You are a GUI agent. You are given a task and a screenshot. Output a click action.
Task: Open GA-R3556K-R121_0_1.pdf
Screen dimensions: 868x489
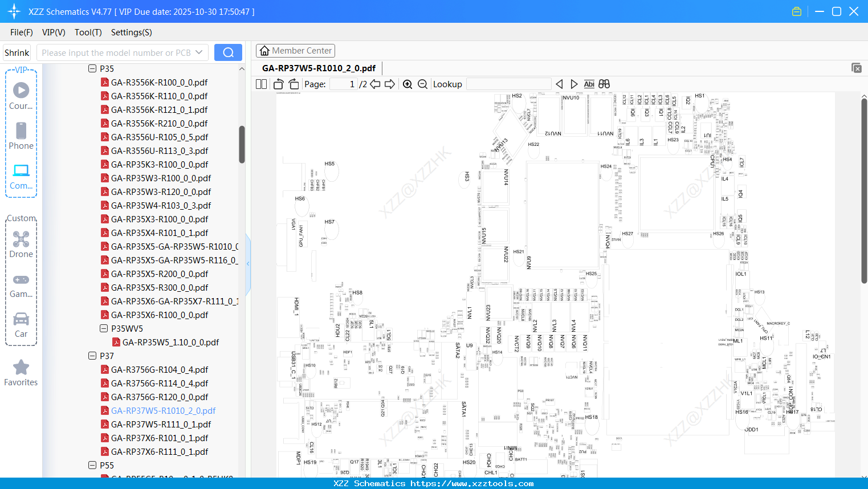(x=159, y=109)
